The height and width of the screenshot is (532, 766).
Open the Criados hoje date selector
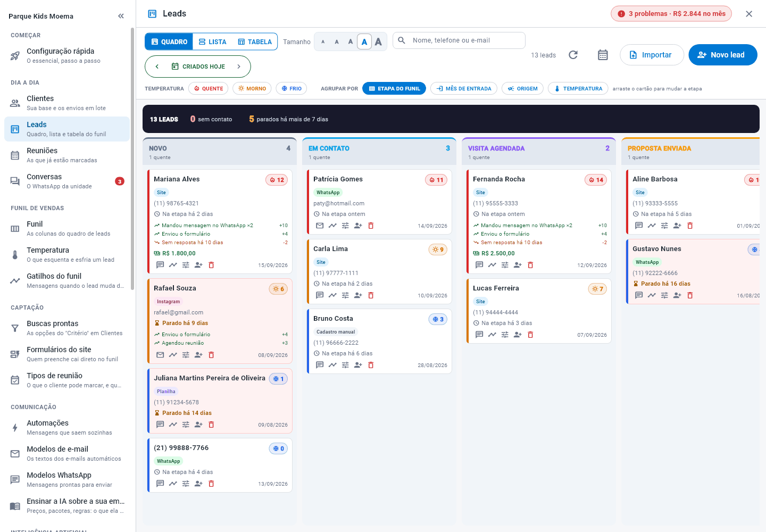(x=198, y=66)
